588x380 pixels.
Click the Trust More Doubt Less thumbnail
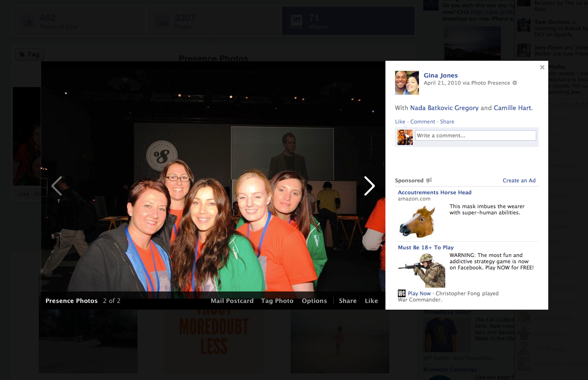pyautogui.click(x=214, y=341)
